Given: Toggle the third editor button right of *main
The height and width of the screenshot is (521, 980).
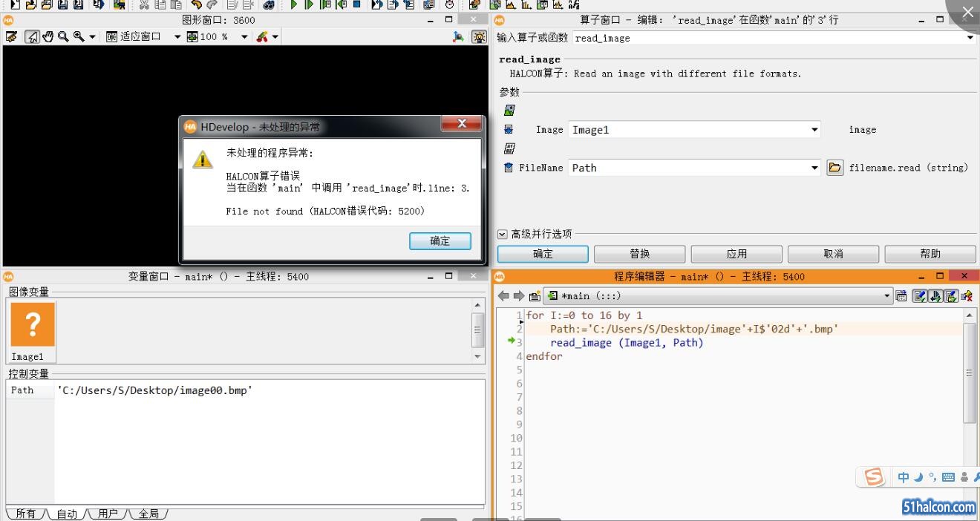Looking at the screenshot, I should pyautogui.click(x=950, y=296).
